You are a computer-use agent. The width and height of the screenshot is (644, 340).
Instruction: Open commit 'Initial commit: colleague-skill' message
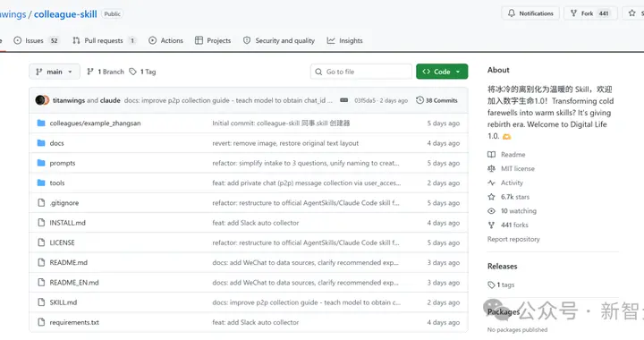point(281,123)
